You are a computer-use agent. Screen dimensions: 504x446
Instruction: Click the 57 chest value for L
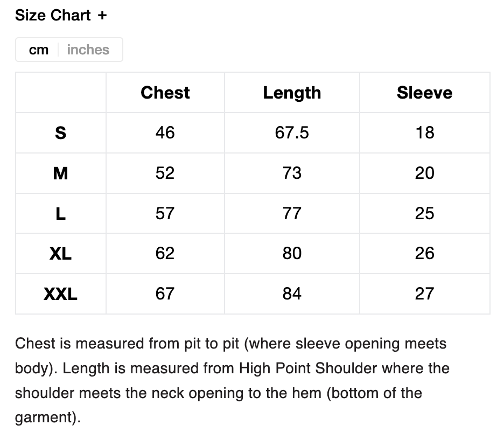165,214
